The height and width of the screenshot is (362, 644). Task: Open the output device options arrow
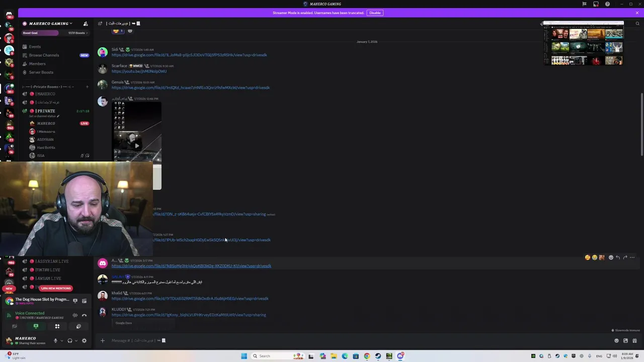coord(76,340)
